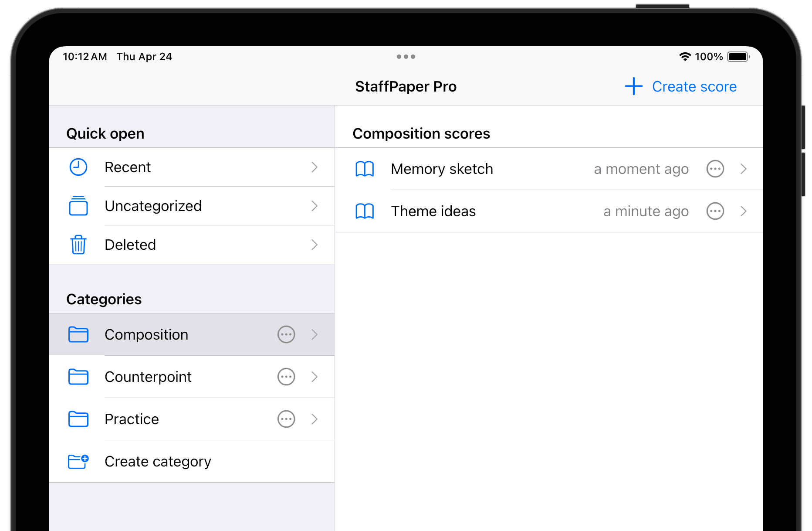Select the Composition category

point(192,334)
